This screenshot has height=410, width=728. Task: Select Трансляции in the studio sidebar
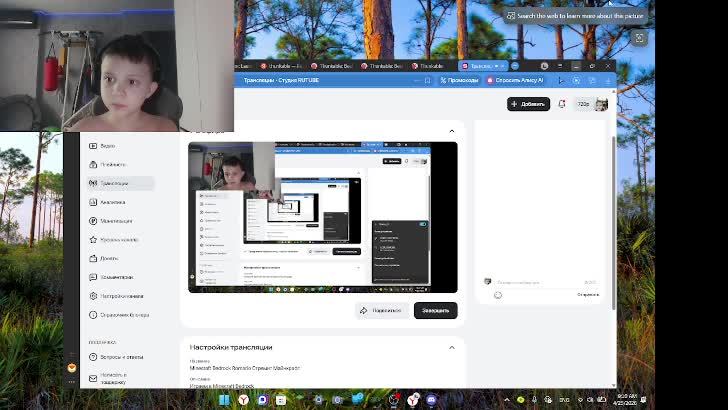coord(120,183)
